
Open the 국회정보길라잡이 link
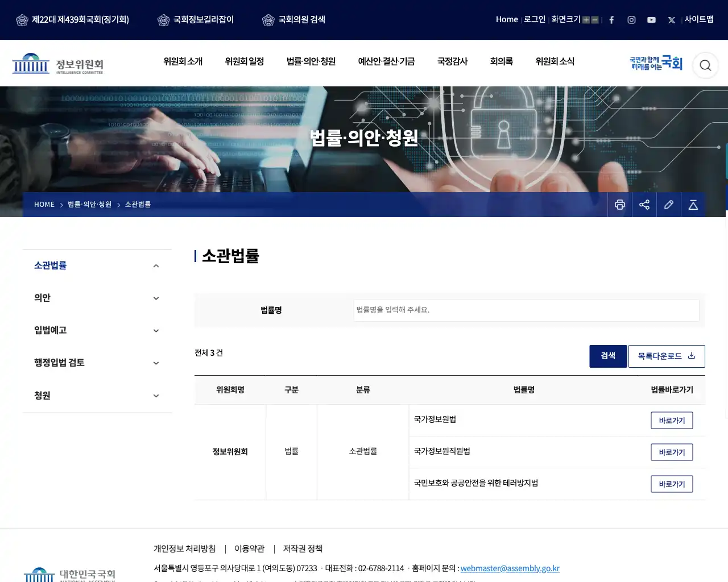(196, 20)
